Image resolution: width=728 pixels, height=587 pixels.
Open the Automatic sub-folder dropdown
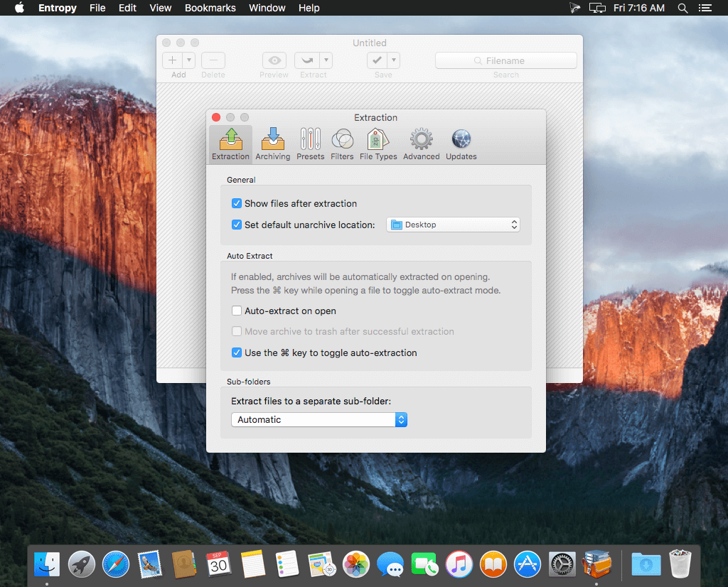point(319,419)
